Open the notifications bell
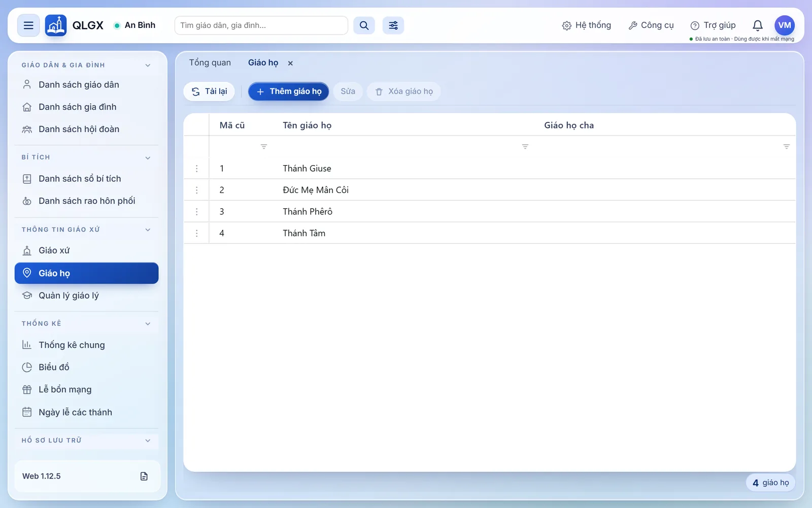This screenshot has width=812, height=508. (758, 25)
